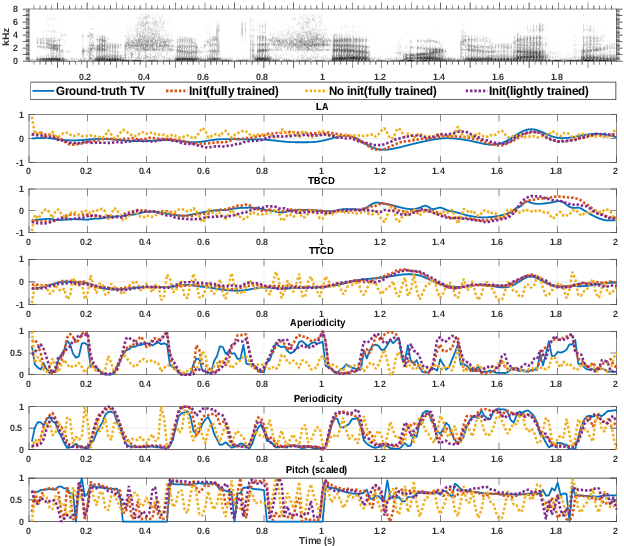
Task: Click the kHz y-axis label
Action: click(7, 36)
